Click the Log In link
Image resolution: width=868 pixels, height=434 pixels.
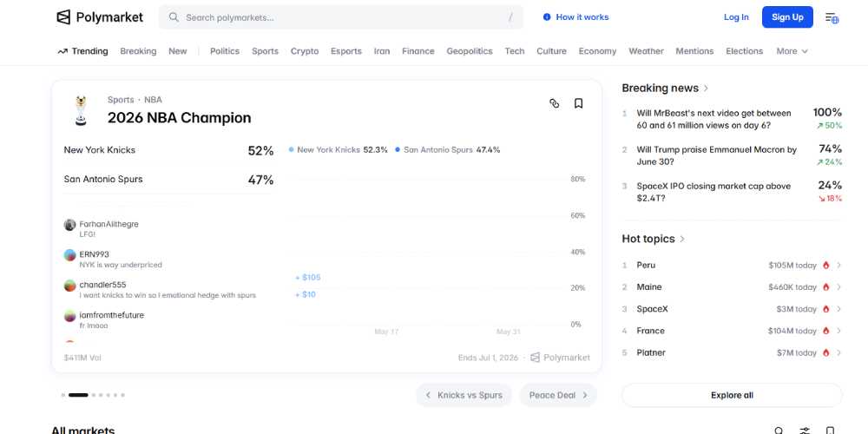736,17
